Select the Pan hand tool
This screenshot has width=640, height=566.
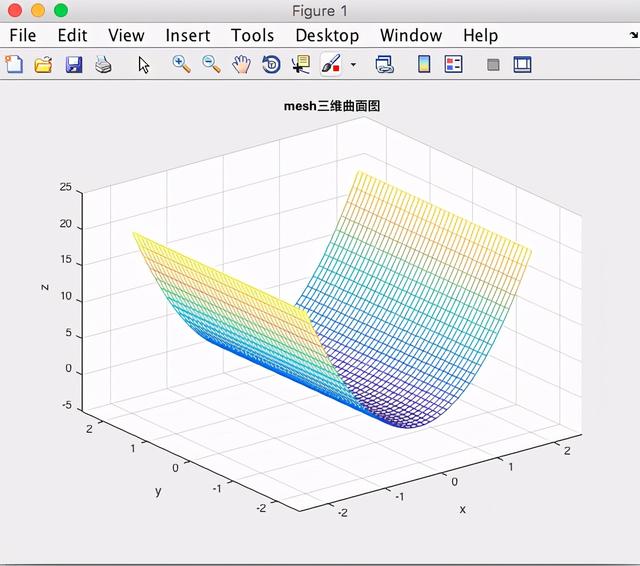pos(241,64)
